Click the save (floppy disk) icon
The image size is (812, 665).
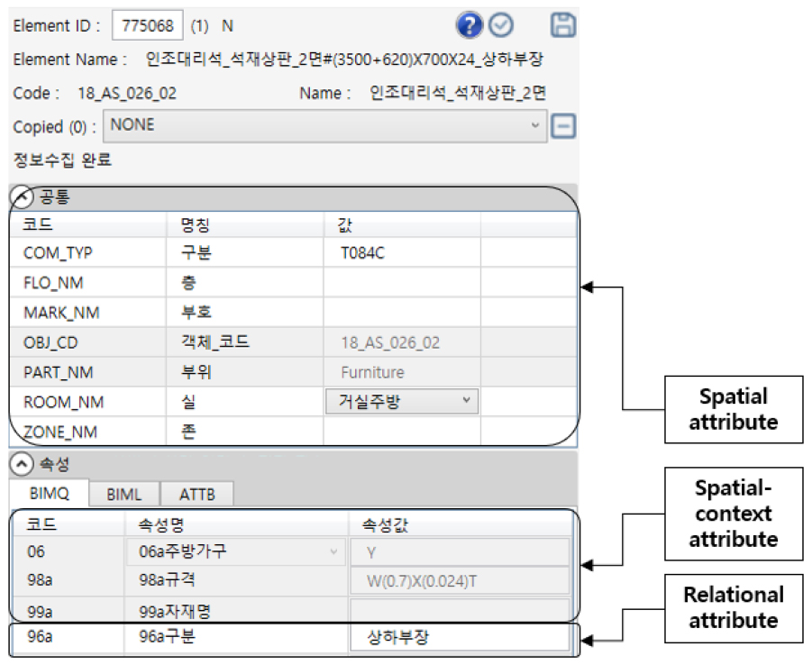561,25
